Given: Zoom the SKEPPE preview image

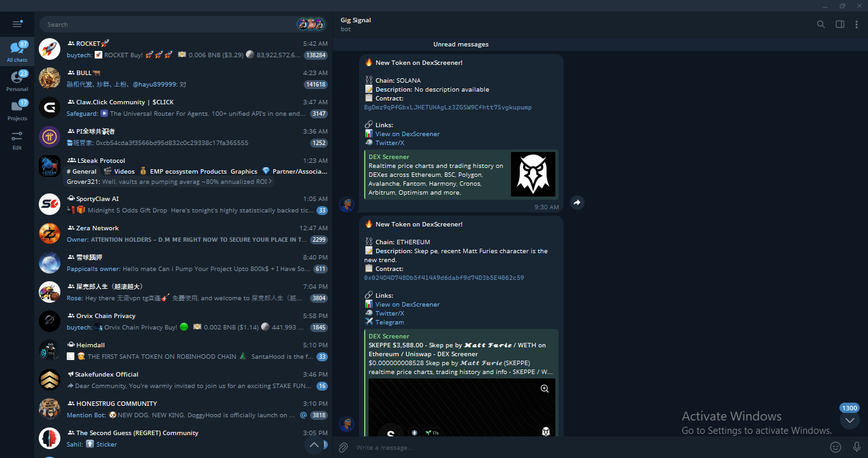Looking at the screenshot, I should 545,389.
